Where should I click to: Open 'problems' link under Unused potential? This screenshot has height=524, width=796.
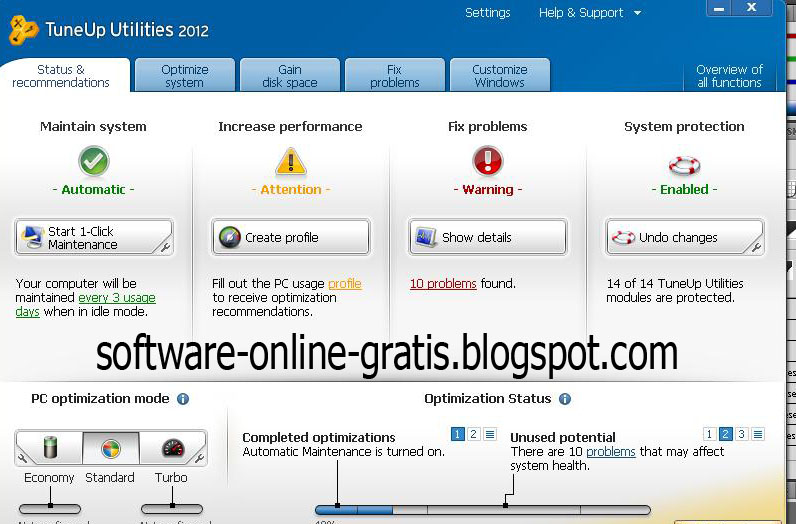[x=611, y=451]
